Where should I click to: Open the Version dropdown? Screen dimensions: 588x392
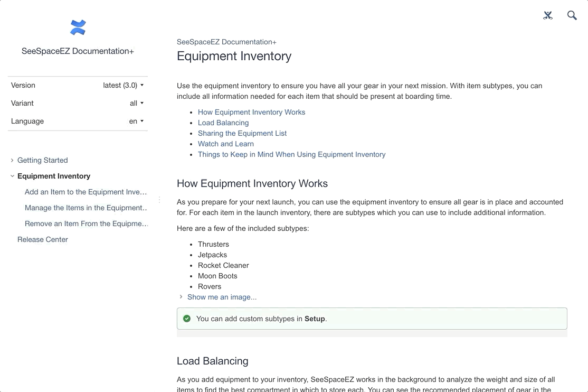click(x=124, y=85)
